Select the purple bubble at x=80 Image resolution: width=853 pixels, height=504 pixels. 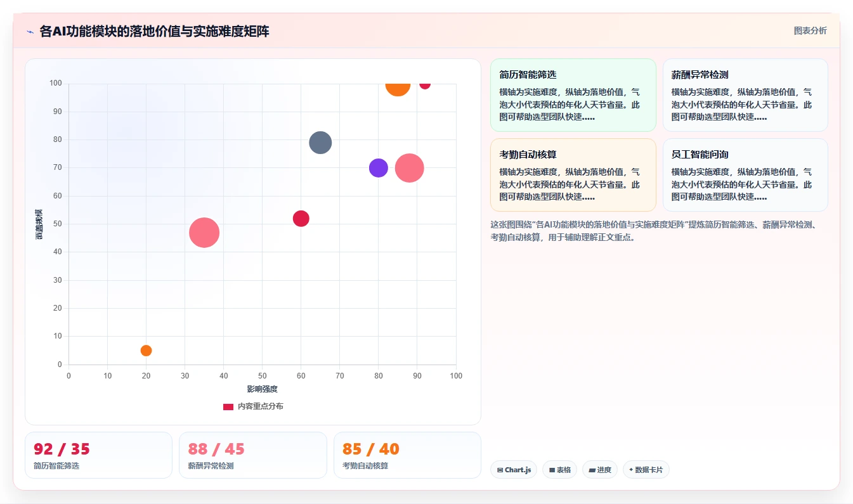coord(378,168)
